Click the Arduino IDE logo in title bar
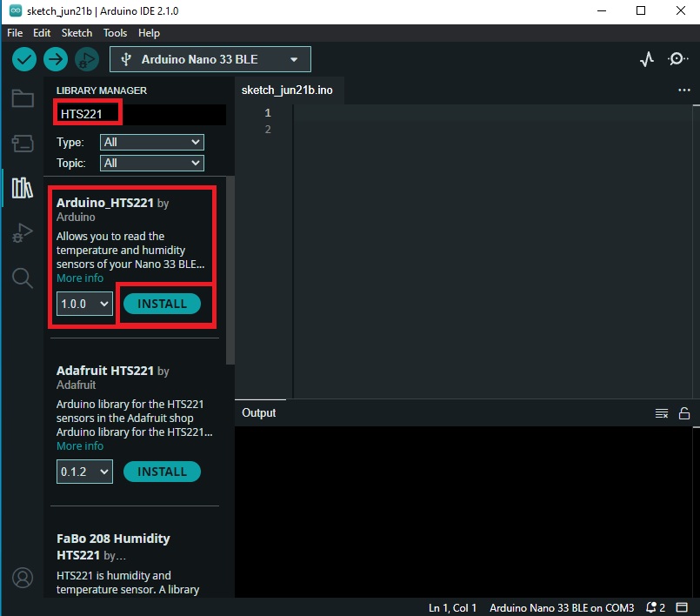Screen dimensions: 700x616 (16, 10)
